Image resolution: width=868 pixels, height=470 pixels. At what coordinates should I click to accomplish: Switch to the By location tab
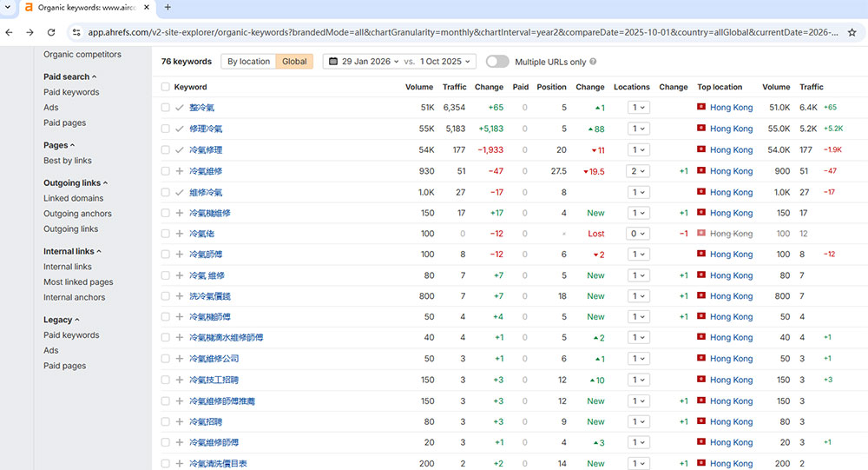248,62
